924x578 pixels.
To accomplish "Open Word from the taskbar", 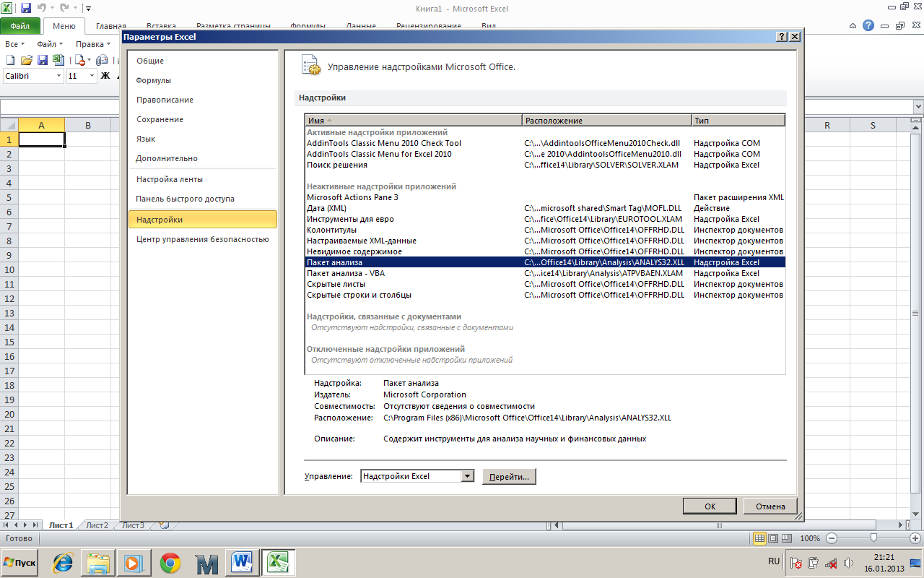I will click(x=242, y=563).
